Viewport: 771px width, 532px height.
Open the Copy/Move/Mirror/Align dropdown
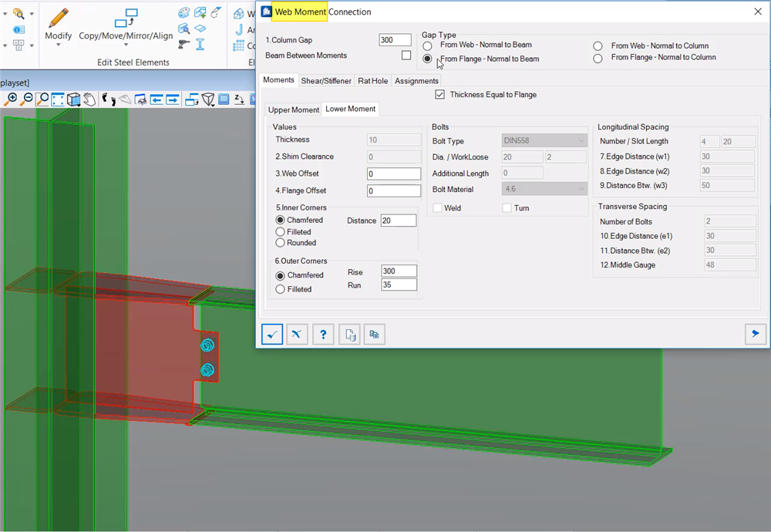pos(126,45)
